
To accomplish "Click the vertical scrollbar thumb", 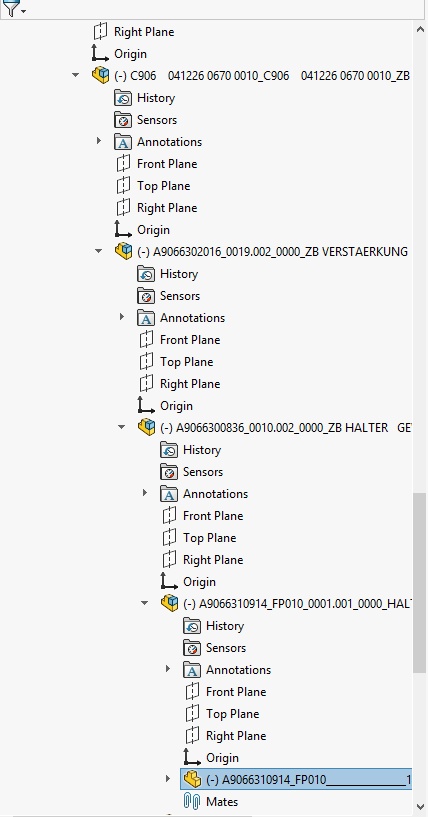I will pos(420,583).
